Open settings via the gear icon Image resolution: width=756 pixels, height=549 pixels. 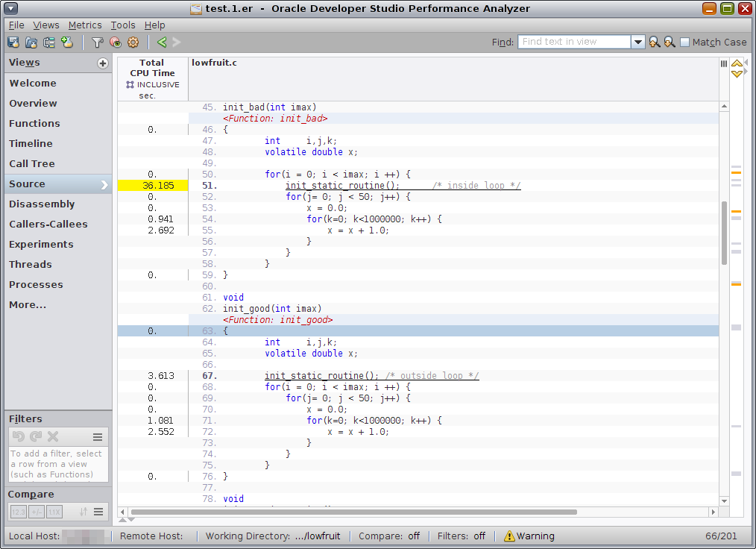point(133,43)
